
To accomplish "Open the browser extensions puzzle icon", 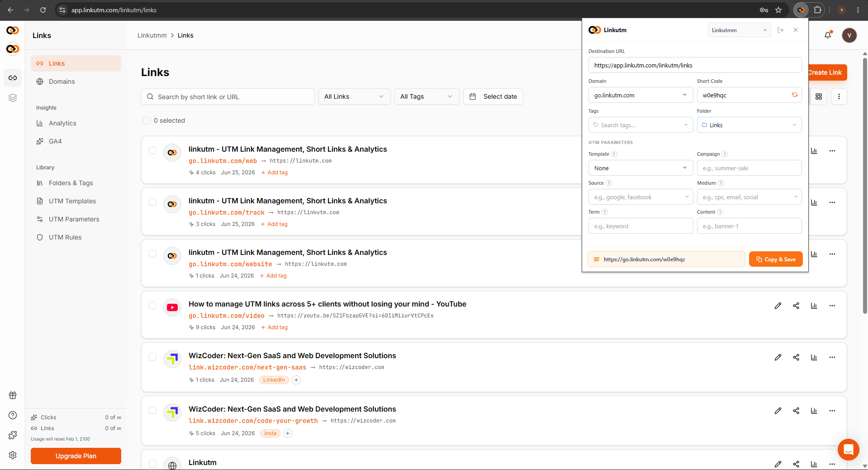I will click(x=818, y=10).
